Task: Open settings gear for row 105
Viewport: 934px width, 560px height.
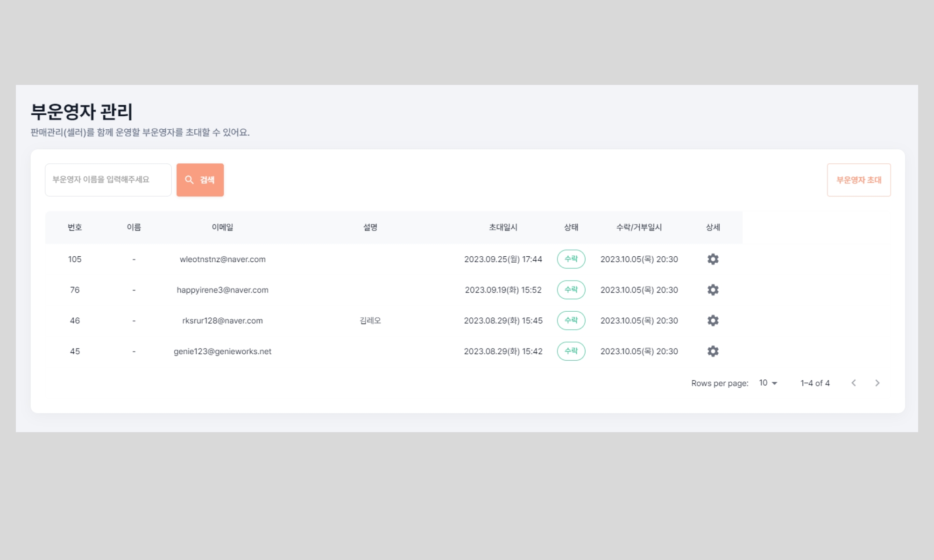Action: click(713, 259)
